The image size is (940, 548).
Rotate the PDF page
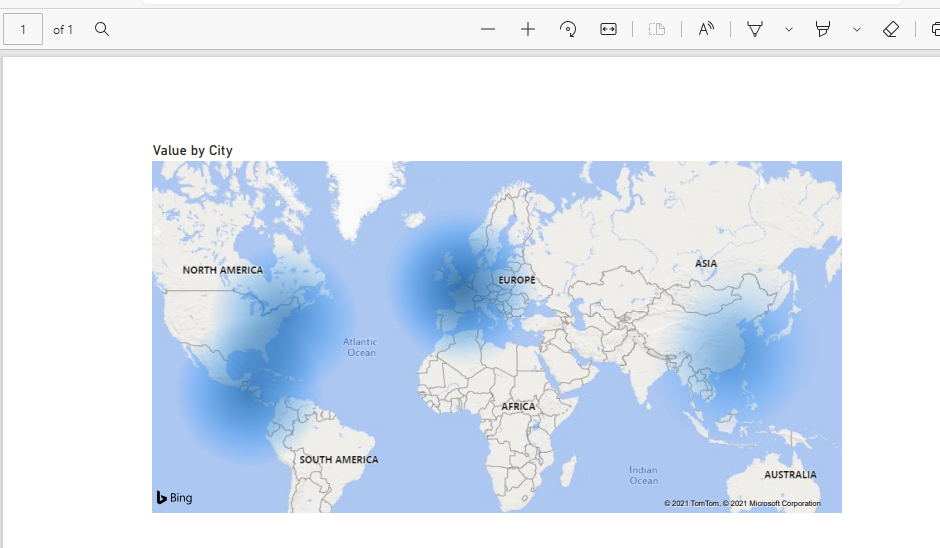click(x=568, y=29)
